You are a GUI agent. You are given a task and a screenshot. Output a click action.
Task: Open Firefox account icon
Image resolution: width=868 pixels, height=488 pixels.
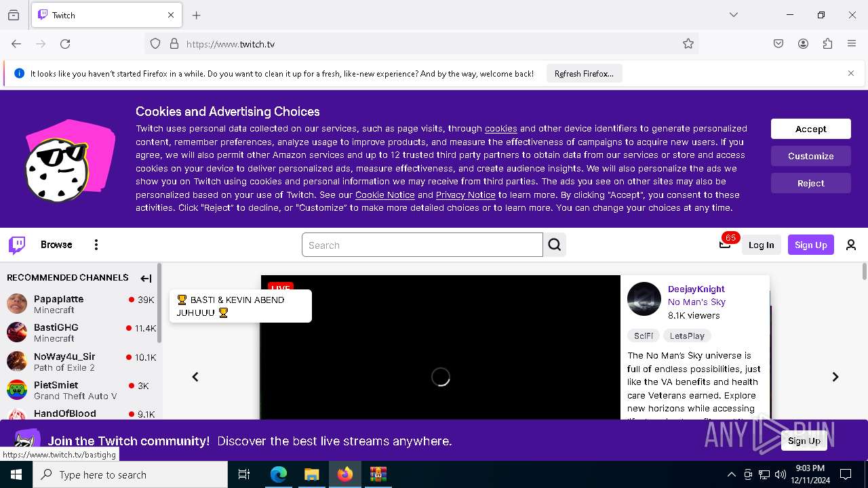803,44
